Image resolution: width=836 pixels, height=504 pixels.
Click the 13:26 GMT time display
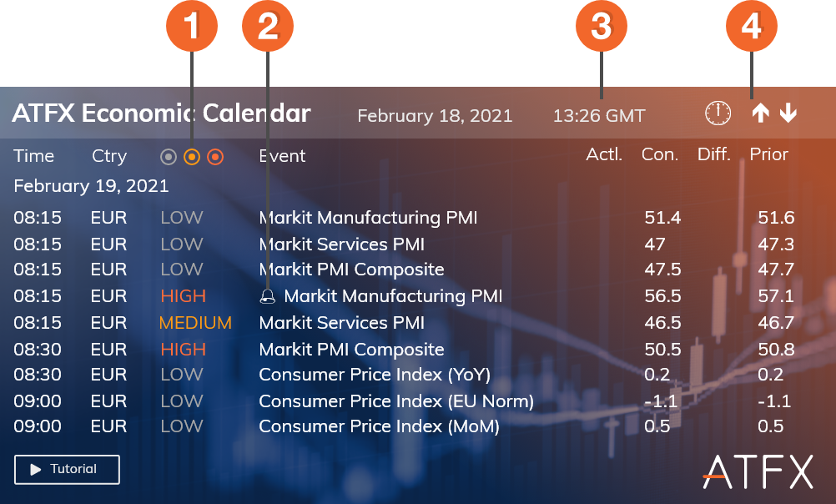[x=599, y=116]
